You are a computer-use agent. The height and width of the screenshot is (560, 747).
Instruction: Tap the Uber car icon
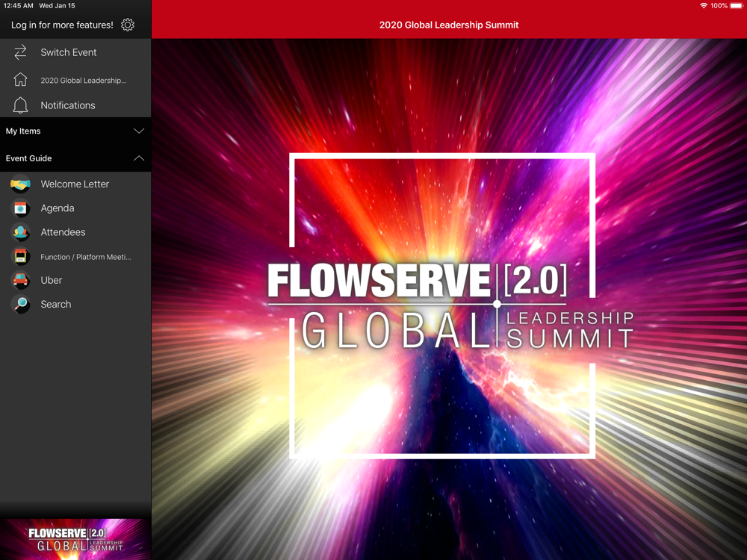click(x=20, y=280)
